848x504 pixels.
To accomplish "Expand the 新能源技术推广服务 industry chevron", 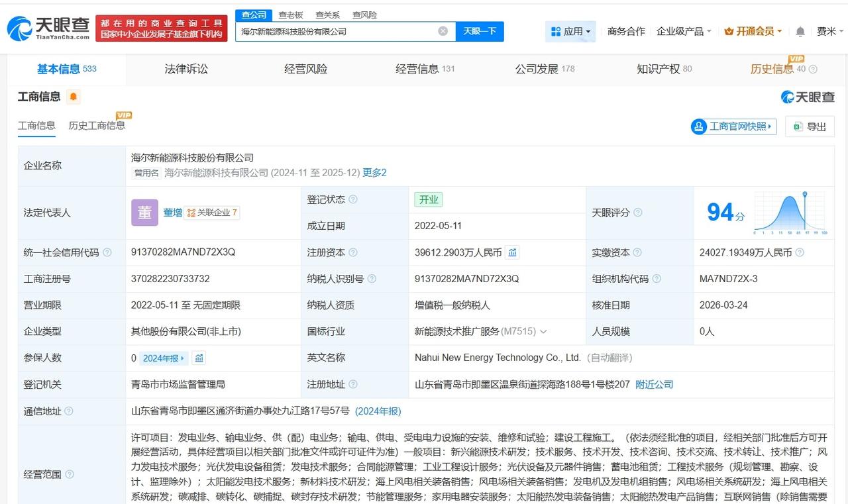I will [543, 331].
